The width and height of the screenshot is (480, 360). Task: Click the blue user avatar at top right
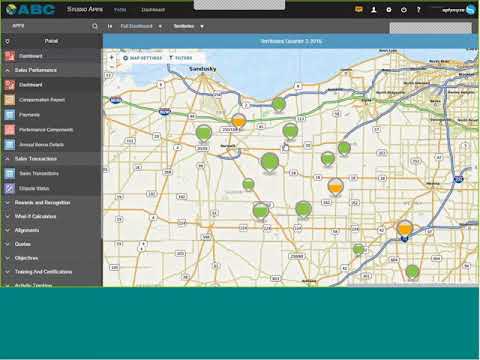pyautogui.click(x=471, y=10)
